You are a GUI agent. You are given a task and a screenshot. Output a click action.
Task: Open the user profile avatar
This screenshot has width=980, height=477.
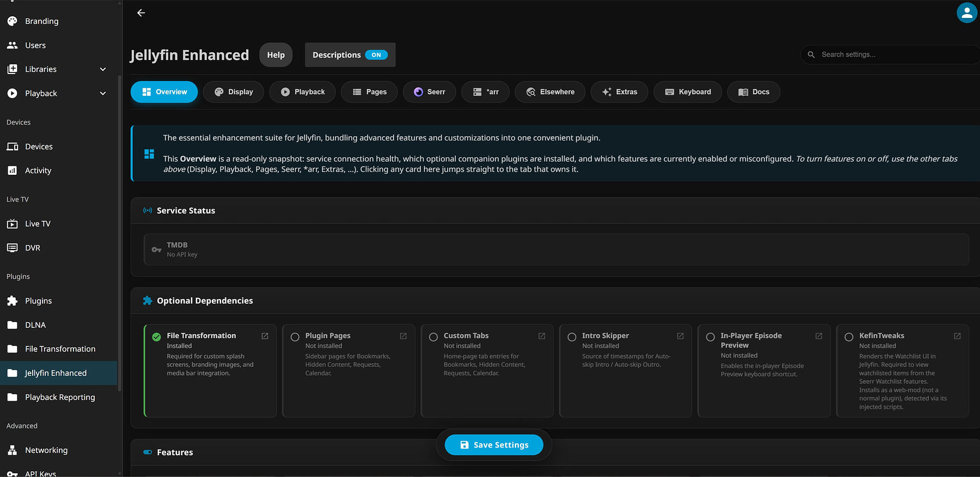pyautogui.click(x=967, y=13)
